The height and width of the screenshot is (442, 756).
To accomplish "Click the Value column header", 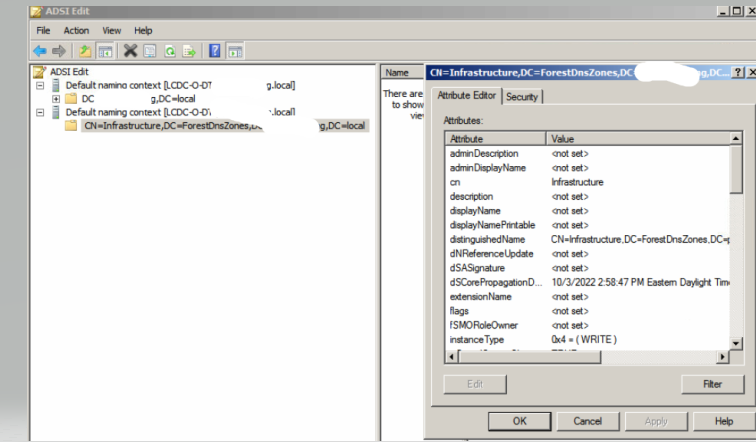I will (x=638, y=139).
